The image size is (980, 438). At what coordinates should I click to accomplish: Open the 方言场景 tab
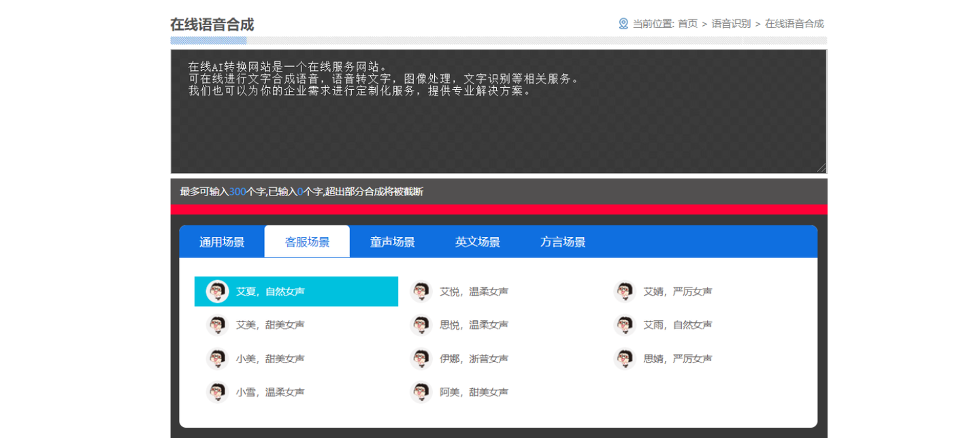563,242
